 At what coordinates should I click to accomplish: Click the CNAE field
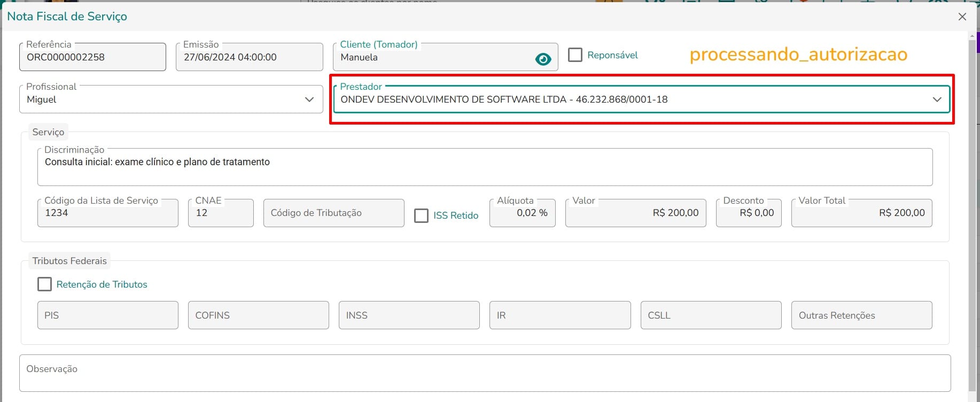click(221, 213)
